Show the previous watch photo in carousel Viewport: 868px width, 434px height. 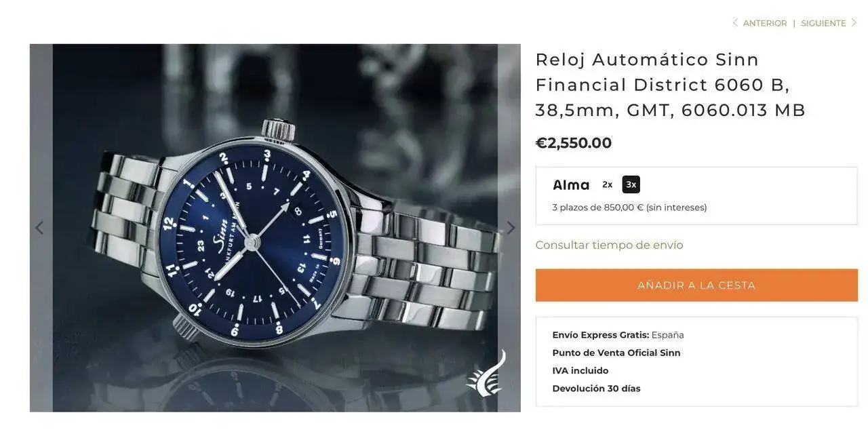pos(39,228)
